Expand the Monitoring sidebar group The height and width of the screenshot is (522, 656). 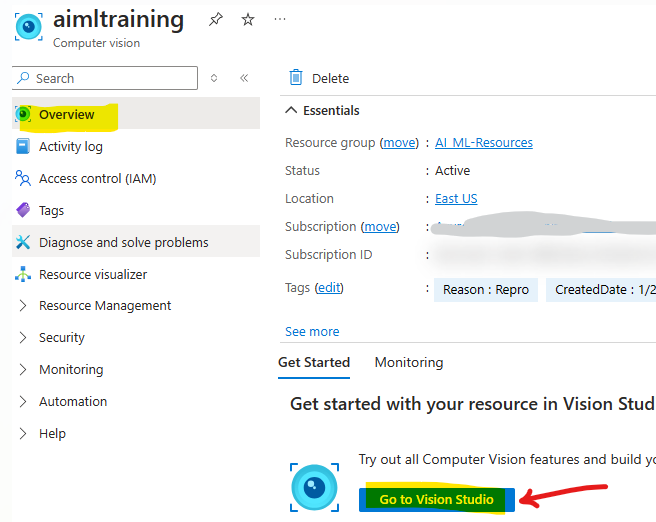[136, 369]
